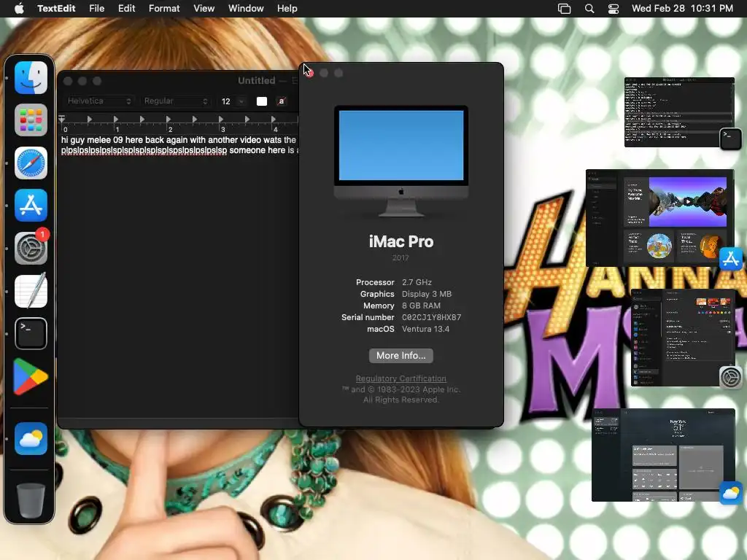Open the Regular typeface style dropdown

[175, 101]
